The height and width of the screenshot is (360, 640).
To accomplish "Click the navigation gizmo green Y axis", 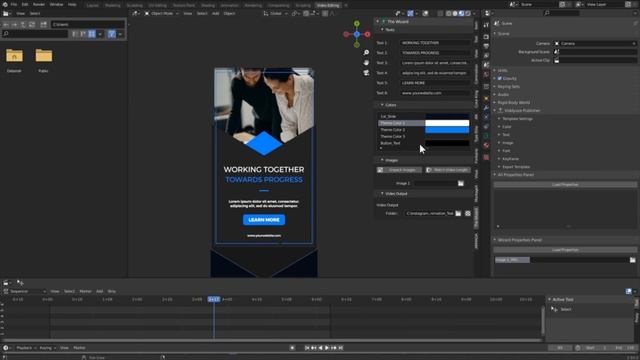I will pyautogui.click(x=357, y=24).
